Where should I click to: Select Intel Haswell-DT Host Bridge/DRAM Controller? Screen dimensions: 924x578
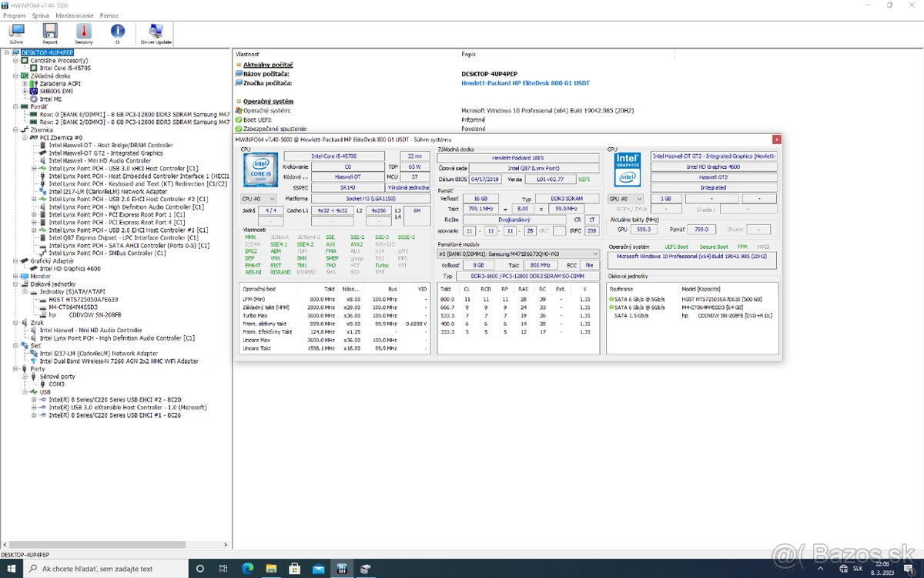pyautogui.click(x=111, y=145)
